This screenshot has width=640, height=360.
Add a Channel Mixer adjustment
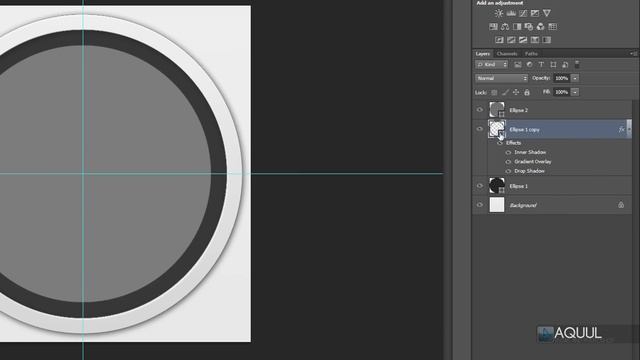click(540, 27)
